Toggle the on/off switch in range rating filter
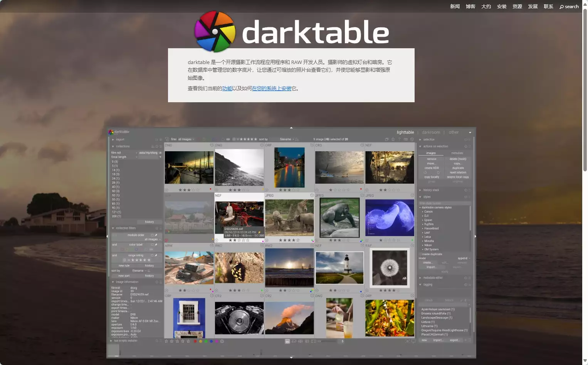Screen dimensions: 588x365 [152, 255]
